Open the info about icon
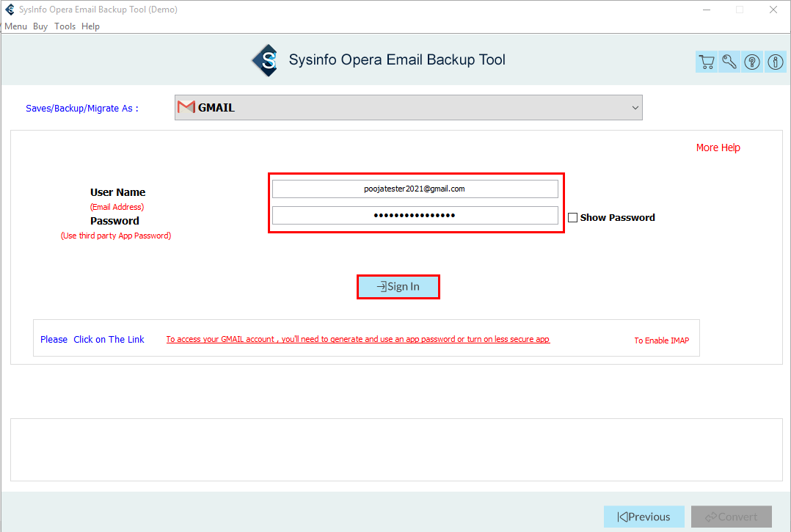 776,62
